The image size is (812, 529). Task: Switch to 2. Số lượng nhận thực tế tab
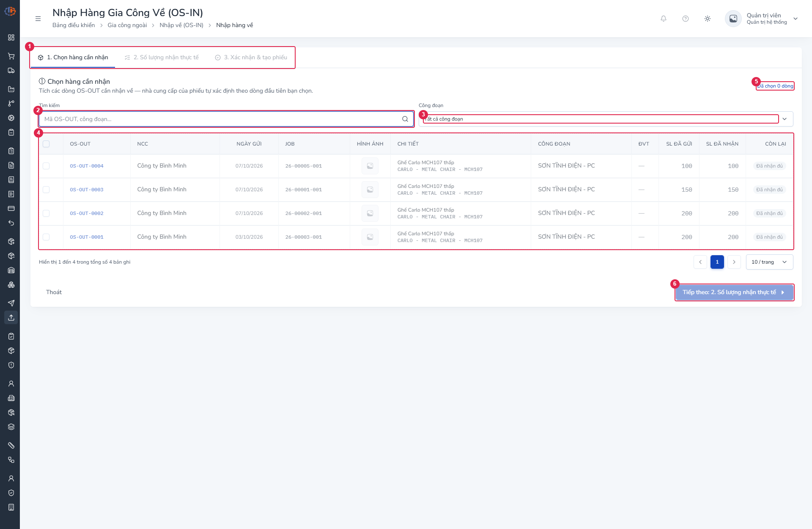click(162, 58)
